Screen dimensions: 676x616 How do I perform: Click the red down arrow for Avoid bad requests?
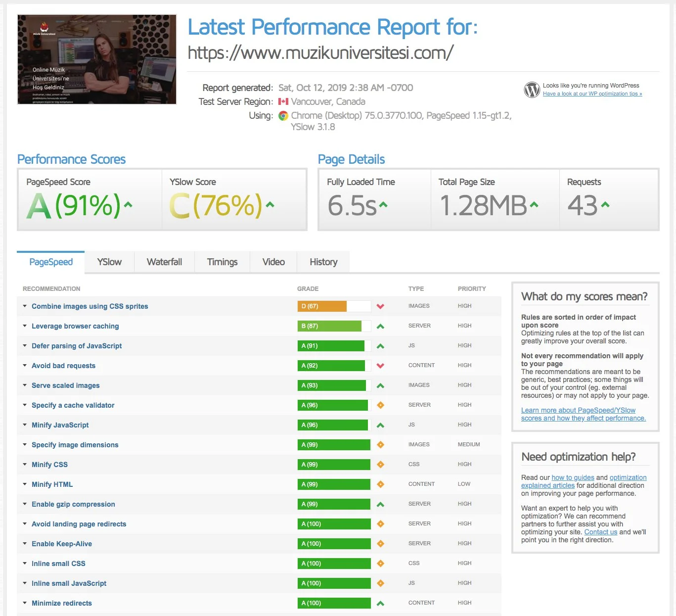coord(380,365)
